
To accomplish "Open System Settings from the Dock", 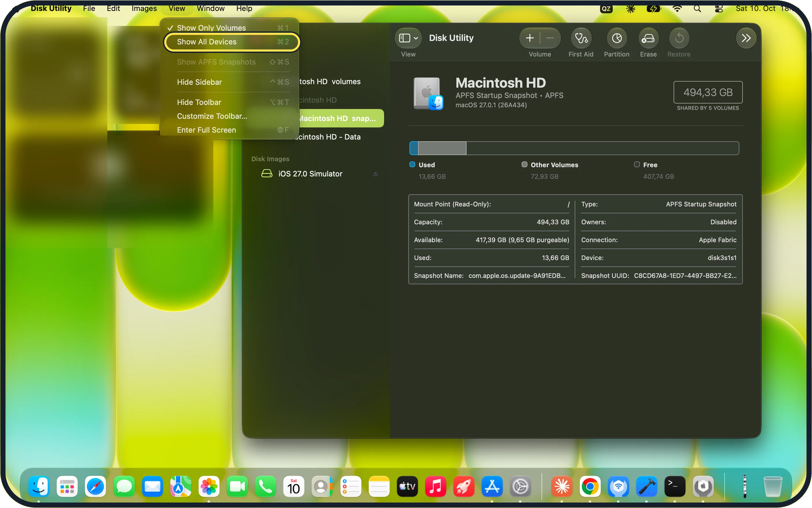I will click(520, 487).
